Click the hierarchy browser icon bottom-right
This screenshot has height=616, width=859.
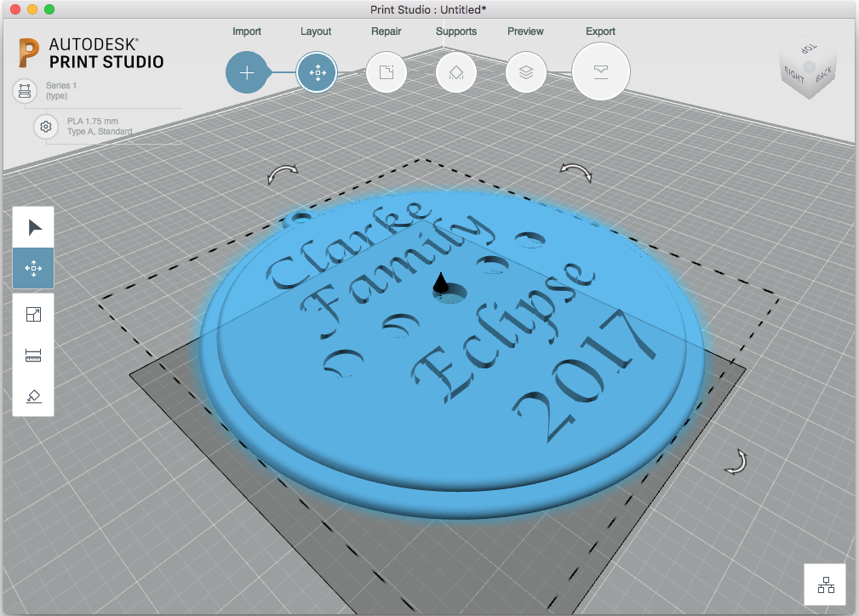826,585
